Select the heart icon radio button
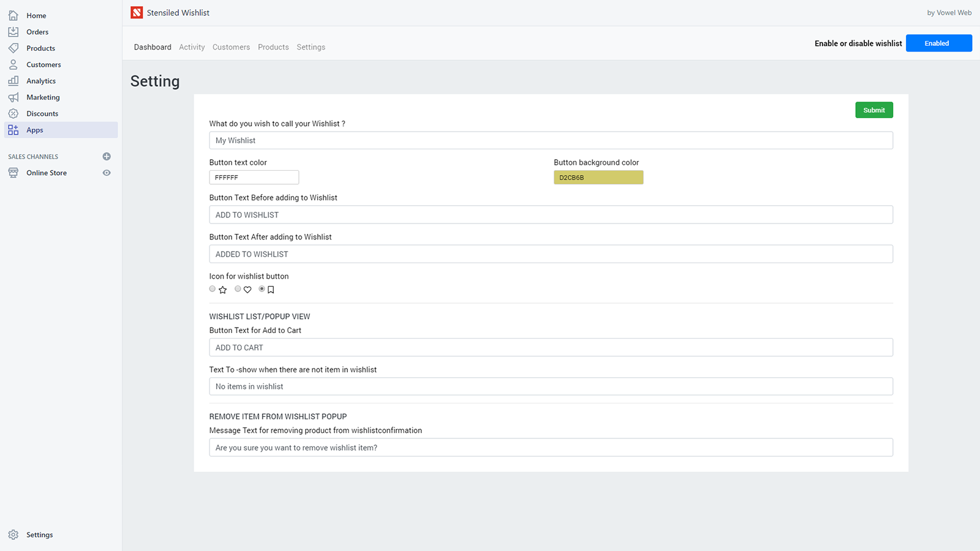 [x=238, y=289]
